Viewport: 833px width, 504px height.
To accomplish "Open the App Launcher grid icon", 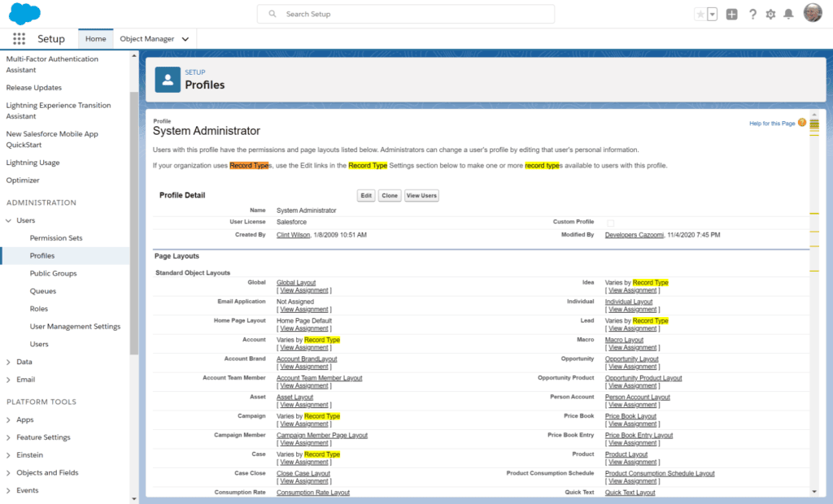I will tap(18, 38).
